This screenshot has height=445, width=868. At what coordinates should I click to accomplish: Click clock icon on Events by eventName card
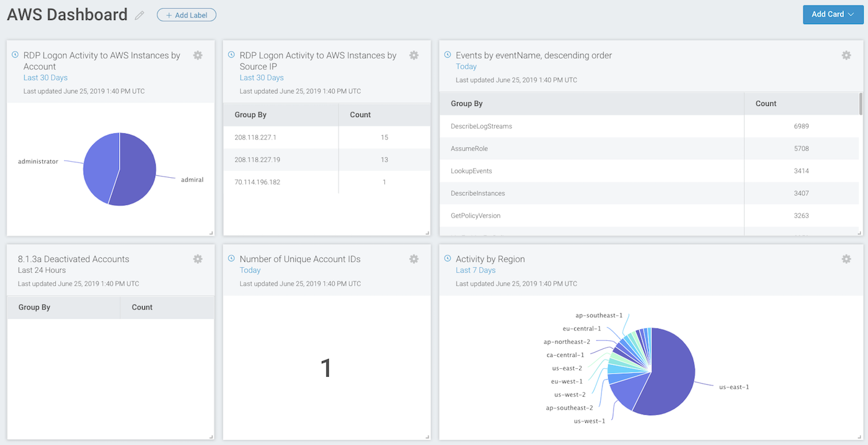448,55
